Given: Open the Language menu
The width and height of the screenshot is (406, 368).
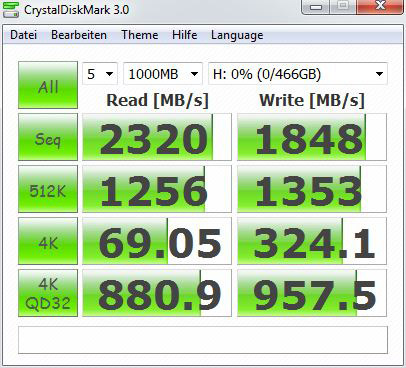Looking at the screenshot, I should pyautogui.click(x=237, y=35).
